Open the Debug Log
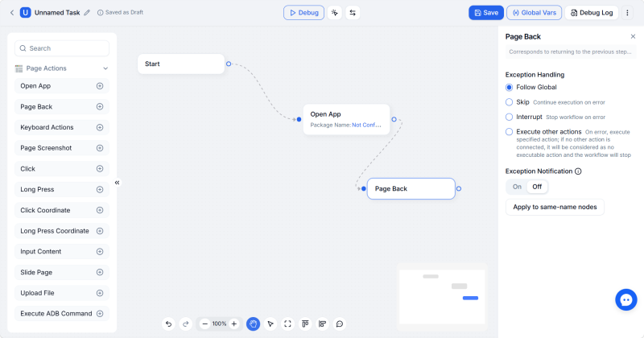This screenshot has height=338, width=644. click(592, 13)
